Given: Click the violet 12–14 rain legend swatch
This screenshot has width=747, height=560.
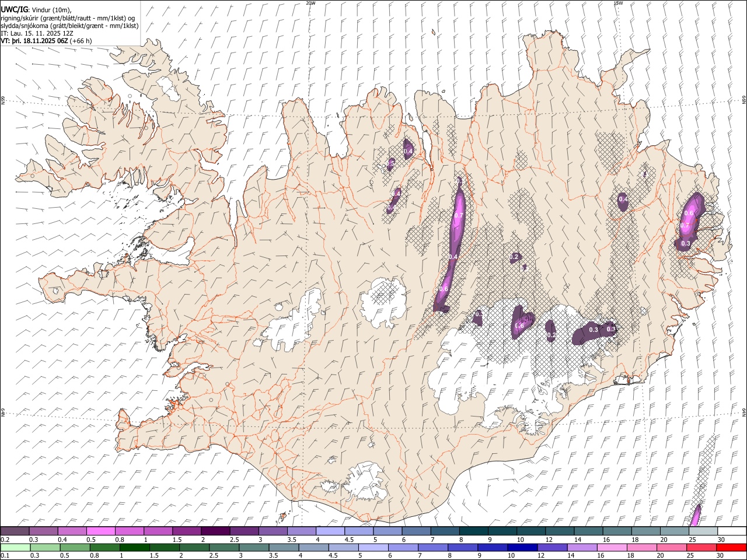Looking at the screenshot, I should (552, 547).
